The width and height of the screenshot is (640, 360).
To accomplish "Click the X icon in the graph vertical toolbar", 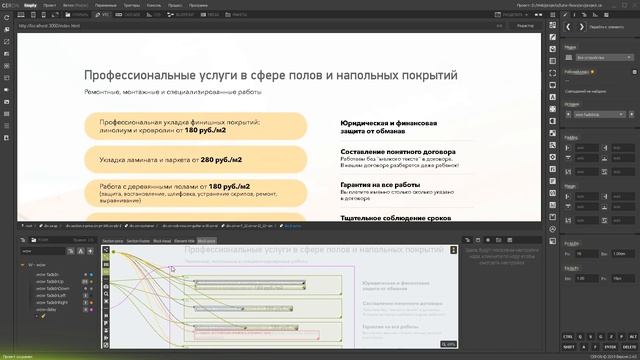I will pyautogui.click(x=106, y=301).
